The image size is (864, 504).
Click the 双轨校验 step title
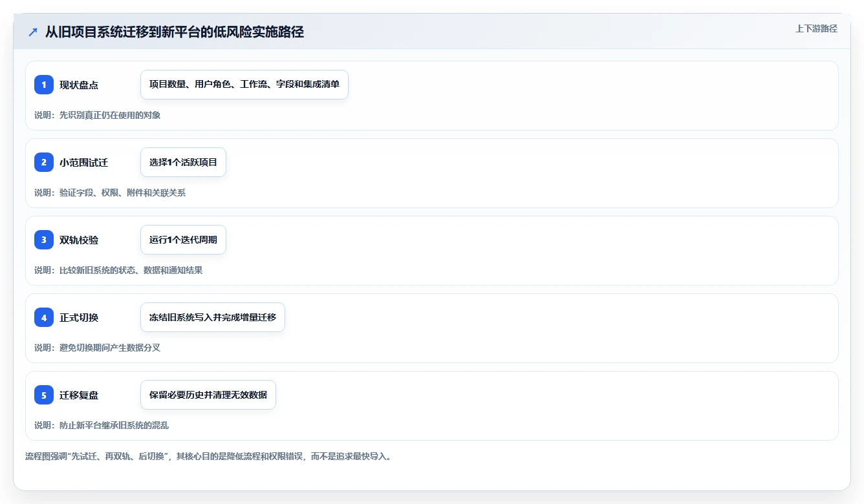point(79,240)
